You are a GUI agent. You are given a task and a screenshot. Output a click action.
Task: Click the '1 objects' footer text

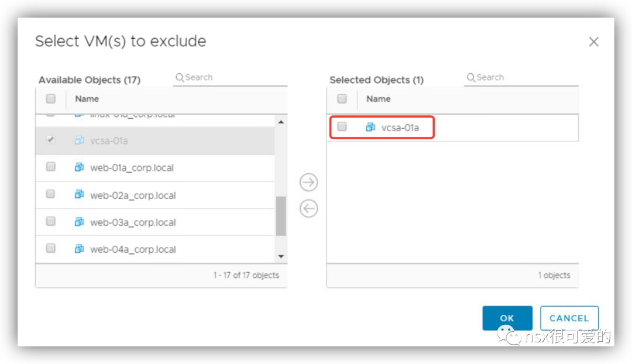click(554, 275)
